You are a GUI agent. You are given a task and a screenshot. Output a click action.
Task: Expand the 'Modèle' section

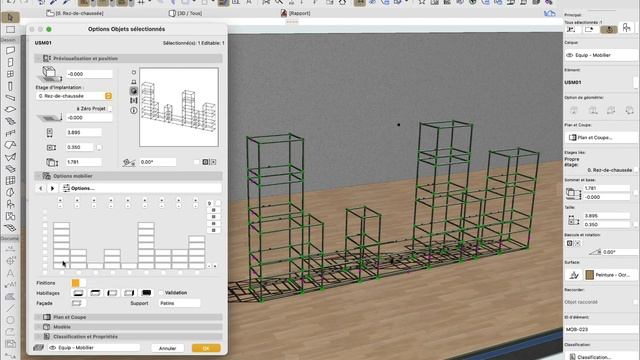[x=129, y=327]
